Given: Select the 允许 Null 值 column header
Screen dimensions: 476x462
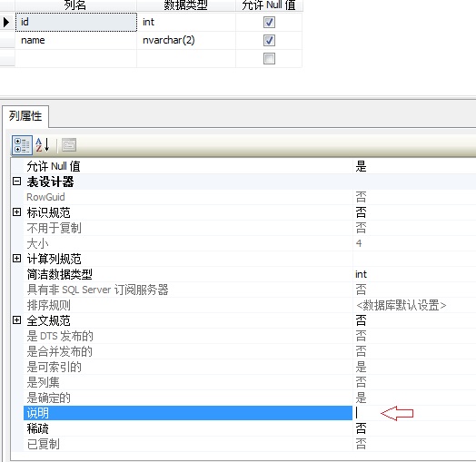Looking at the screenshot, I should point(269,5).
